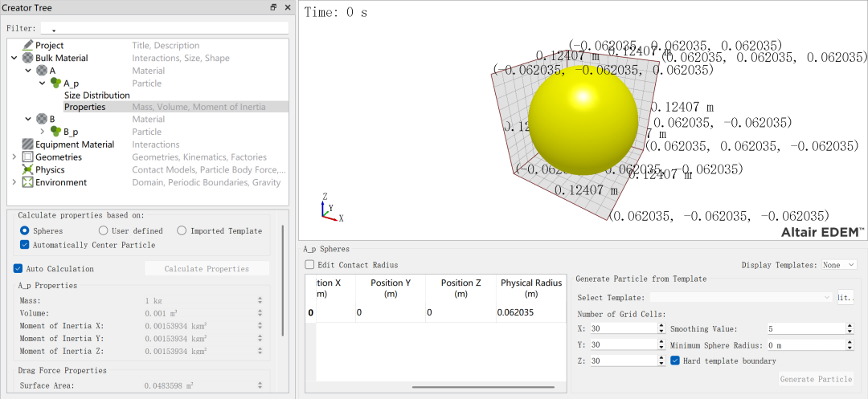Viewport: 868px width, 399px height.
Task: Select Size Distribution tree item
Action: 96,96
